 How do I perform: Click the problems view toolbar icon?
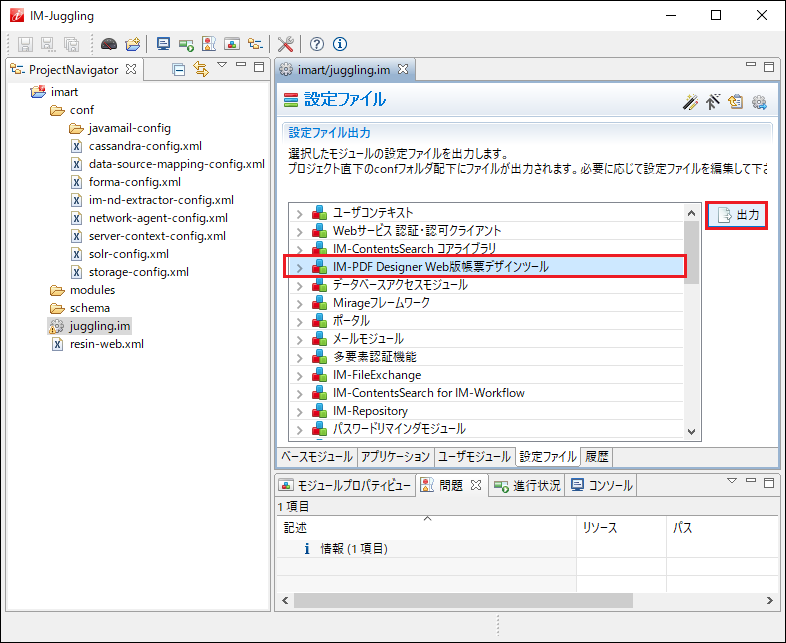point(209,44)
